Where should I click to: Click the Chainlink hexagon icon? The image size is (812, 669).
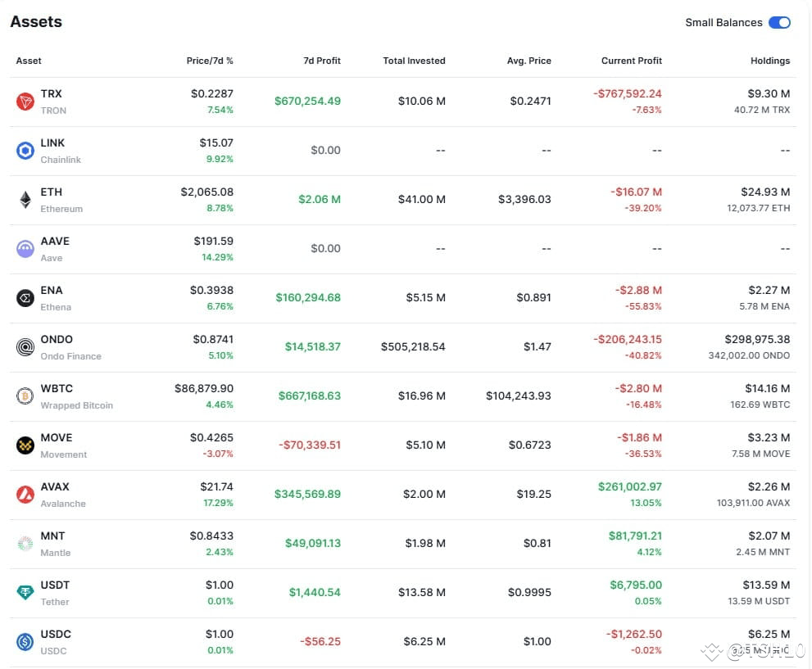pos(25,151)
